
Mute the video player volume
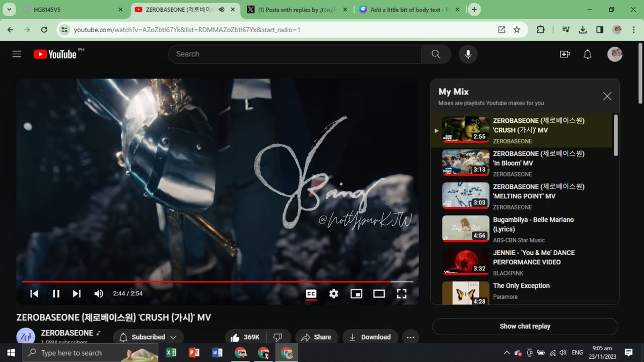99,293
